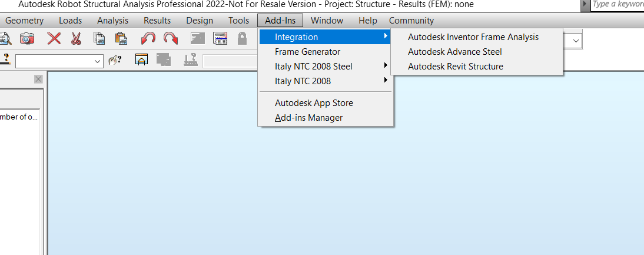Select Autodesk Revit Structure from submenu
Image resolution: width=644 pixels, height=255 pixels.
click(x=455, y=67)
